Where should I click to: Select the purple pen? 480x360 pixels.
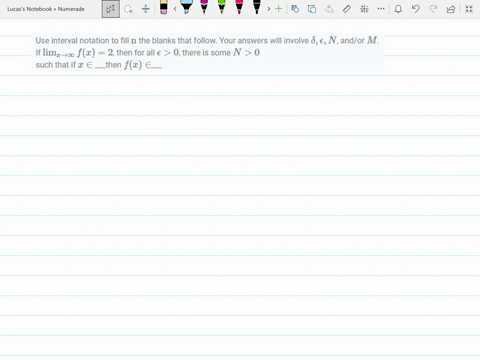[x=204, y=7]
